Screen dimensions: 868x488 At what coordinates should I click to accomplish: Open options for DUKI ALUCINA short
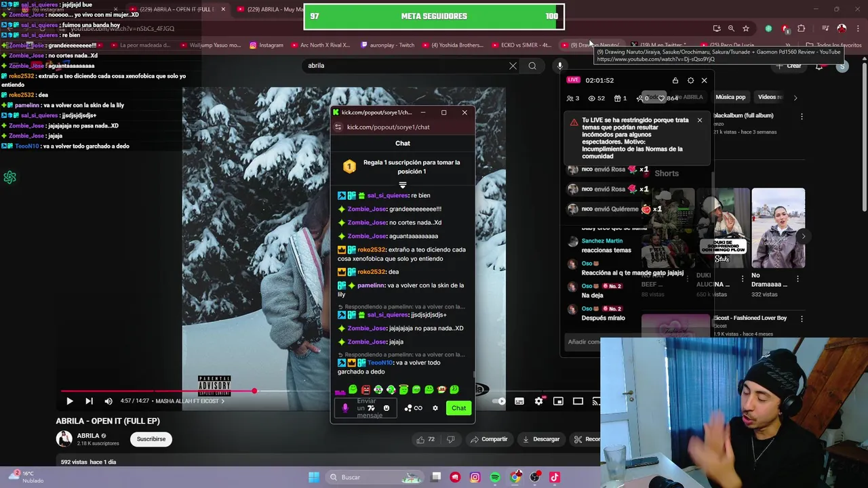click(743, 279)
